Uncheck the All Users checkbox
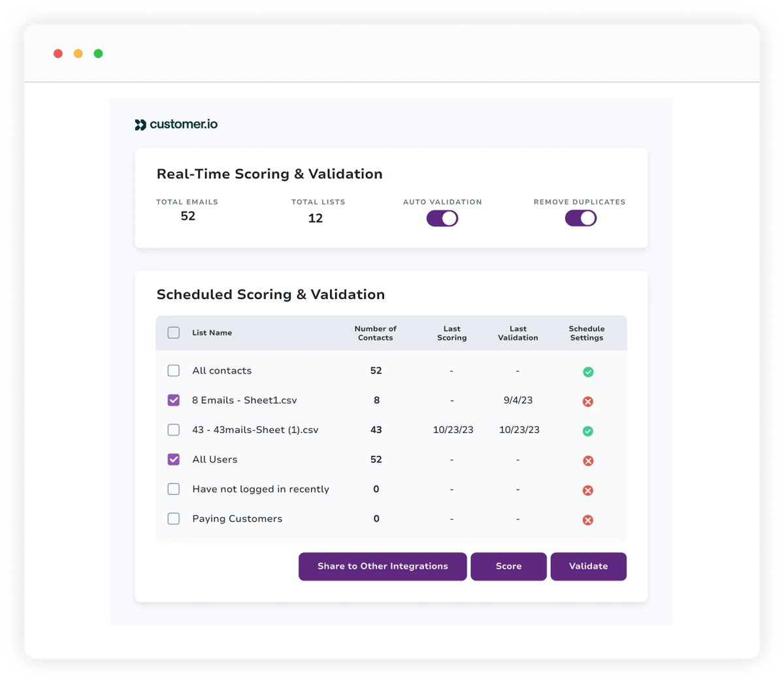This screenshot has width=784, height=683. (x=174, y=460)
